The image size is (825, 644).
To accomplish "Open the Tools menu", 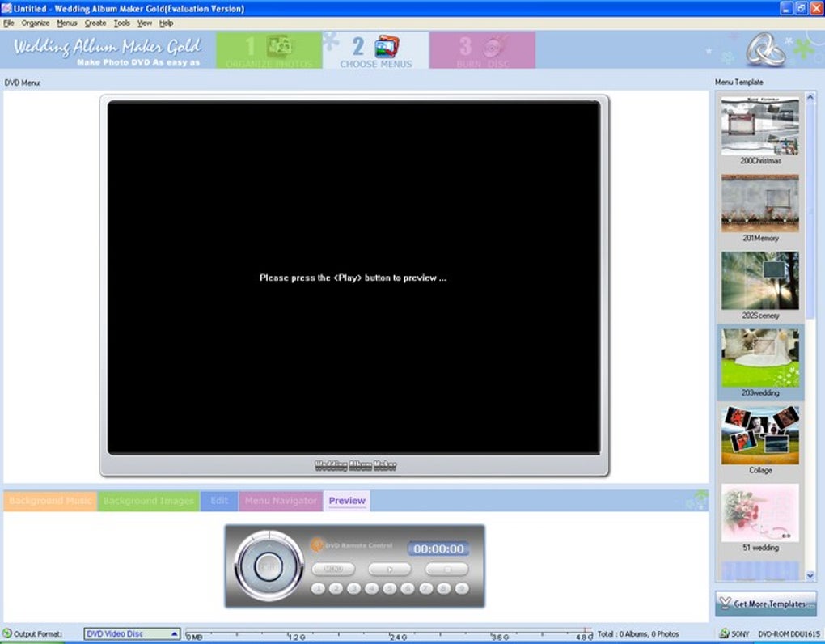I will 121,23.
